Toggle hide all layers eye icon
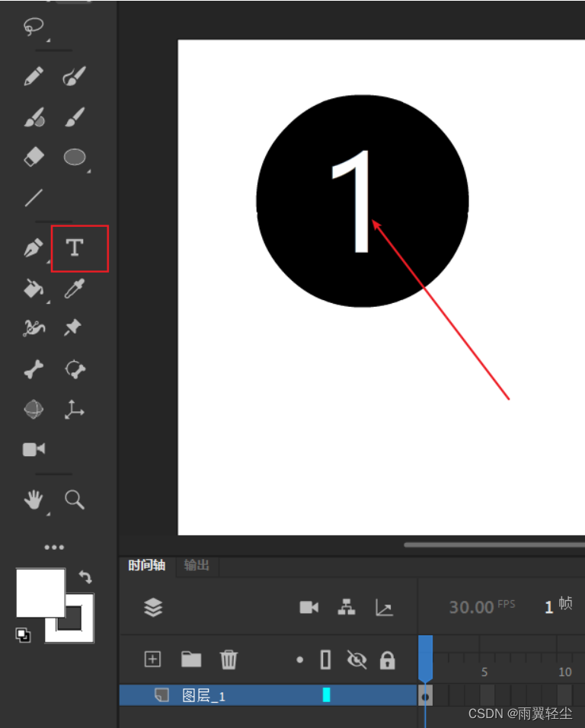The height and width of the screenshot is (728, 585). point(356,659)
